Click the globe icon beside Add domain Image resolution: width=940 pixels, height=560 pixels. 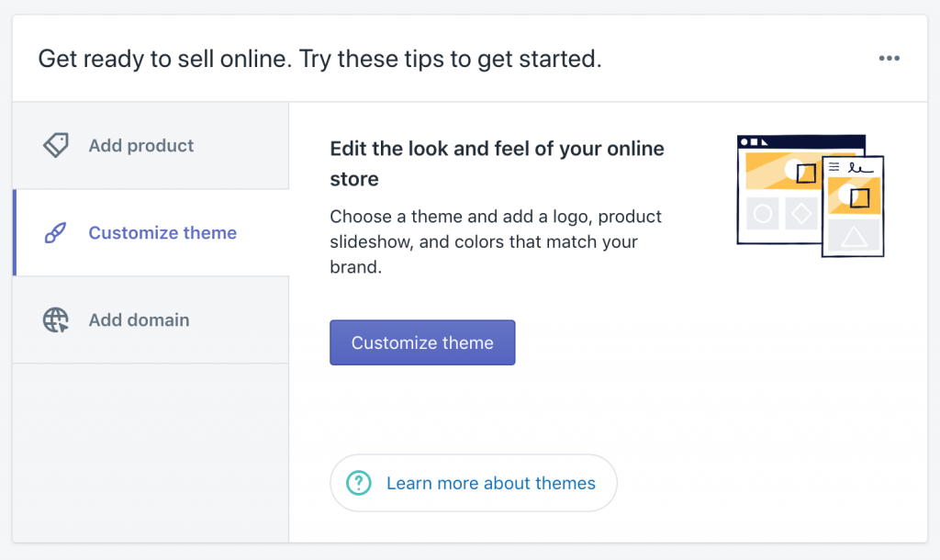(x=56, y=319)
